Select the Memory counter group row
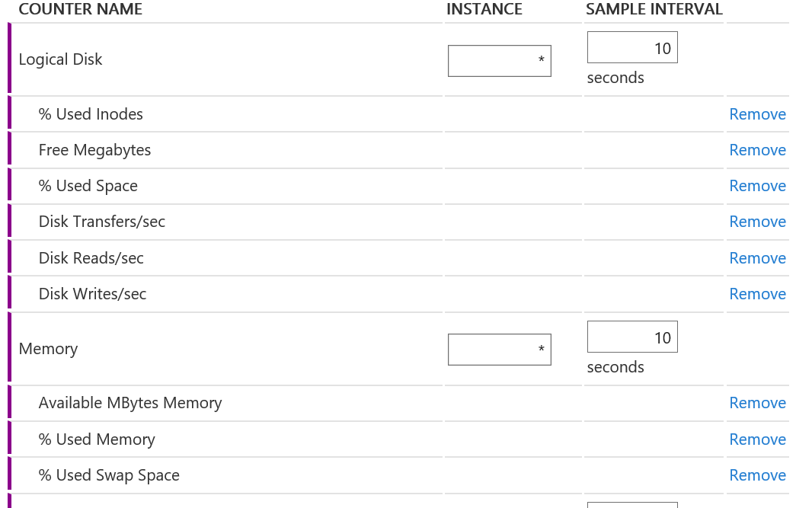Viewport: 812px width, 508px height. 398,349
